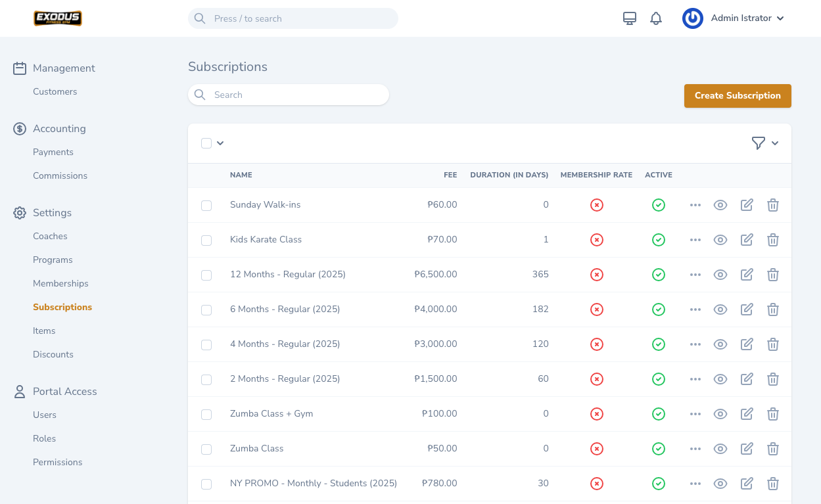This screenshot has width=821, height=504.
Task: Open the select-all dropdown chevron
Action: tap(220, 143)
